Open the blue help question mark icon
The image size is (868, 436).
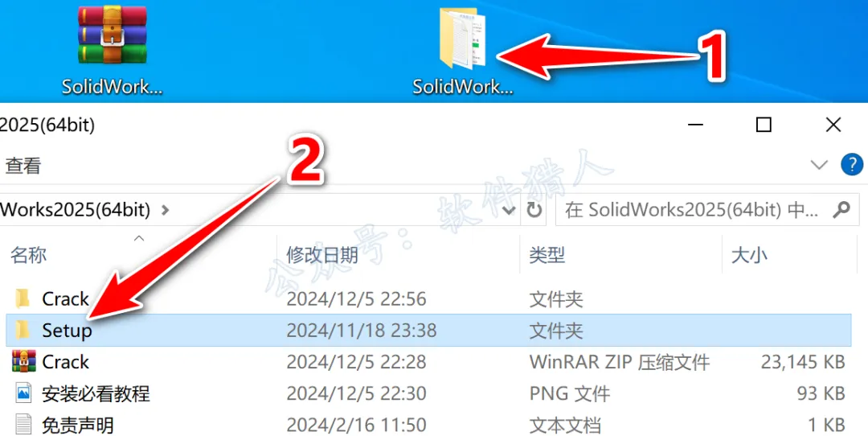click(852, 165)
